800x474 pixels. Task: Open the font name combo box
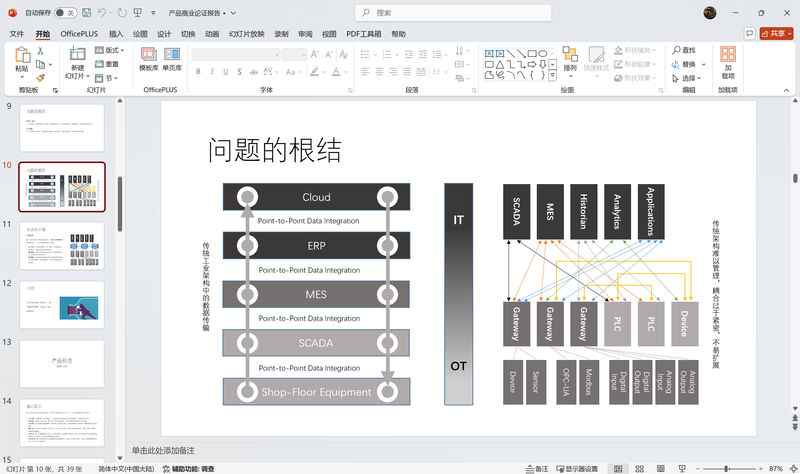point(236,54)
